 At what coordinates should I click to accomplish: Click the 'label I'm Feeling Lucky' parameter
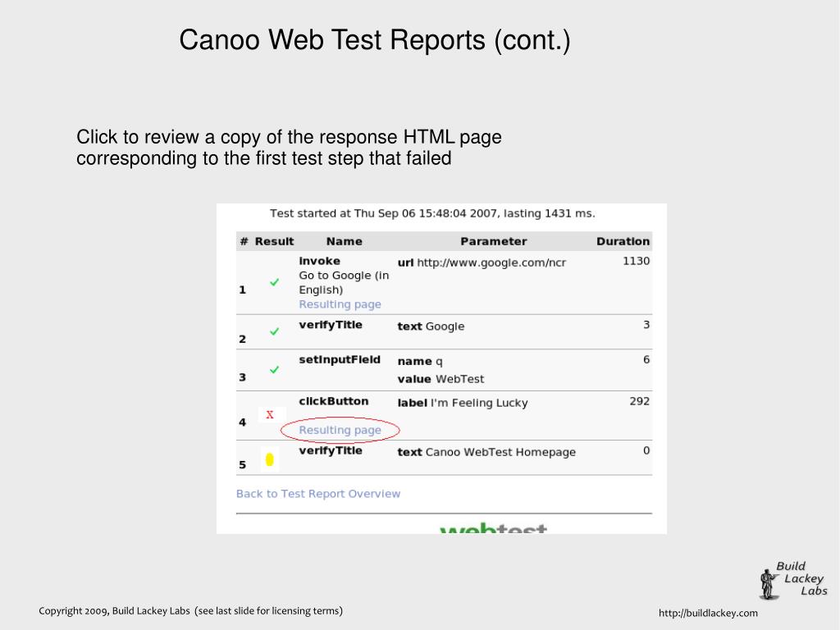point(463,403)
